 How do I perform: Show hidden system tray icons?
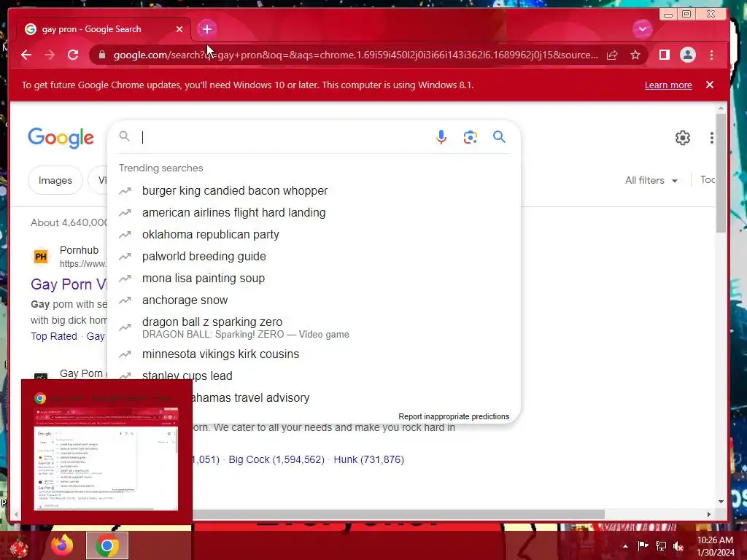pyautogui.click(x=625, y=546)
